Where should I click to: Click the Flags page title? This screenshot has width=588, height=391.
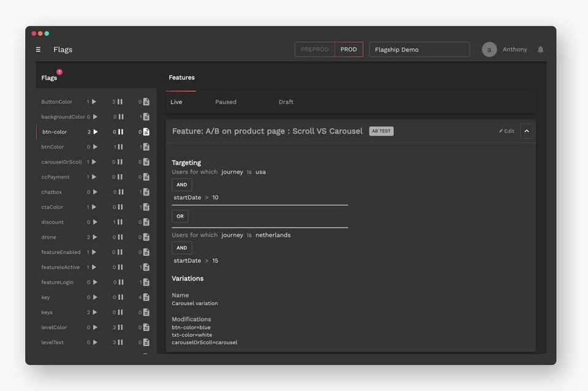pos(62,50)
